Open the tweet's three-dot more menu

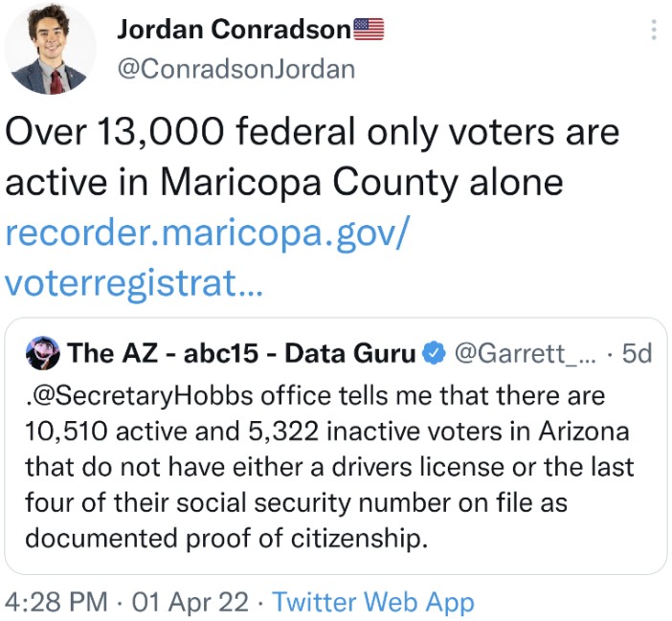click(x=654, y=30)
